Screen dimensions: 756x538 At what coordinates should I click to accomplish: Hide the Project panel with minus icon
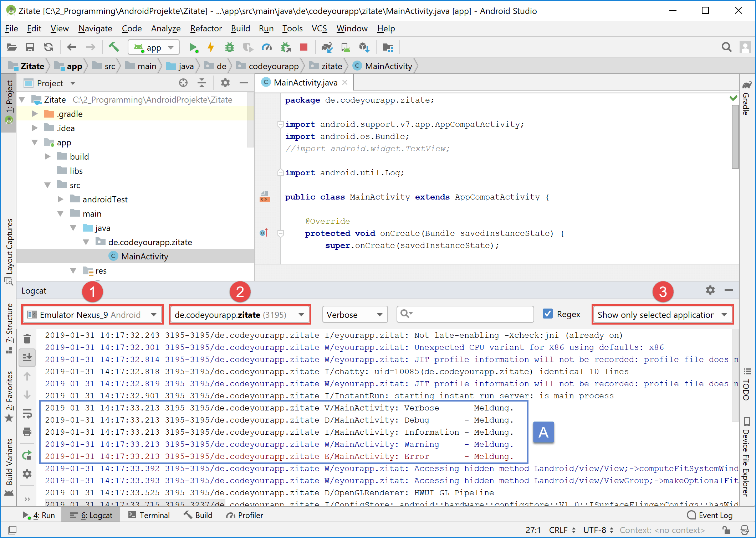[x=244, y=83]
